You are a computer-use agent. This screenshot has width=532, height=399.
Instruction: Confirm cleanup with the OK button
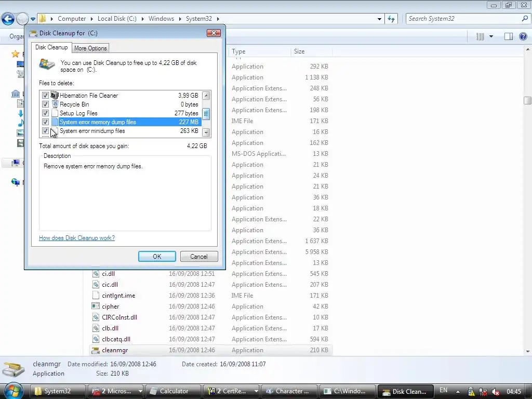click(157, 257)
